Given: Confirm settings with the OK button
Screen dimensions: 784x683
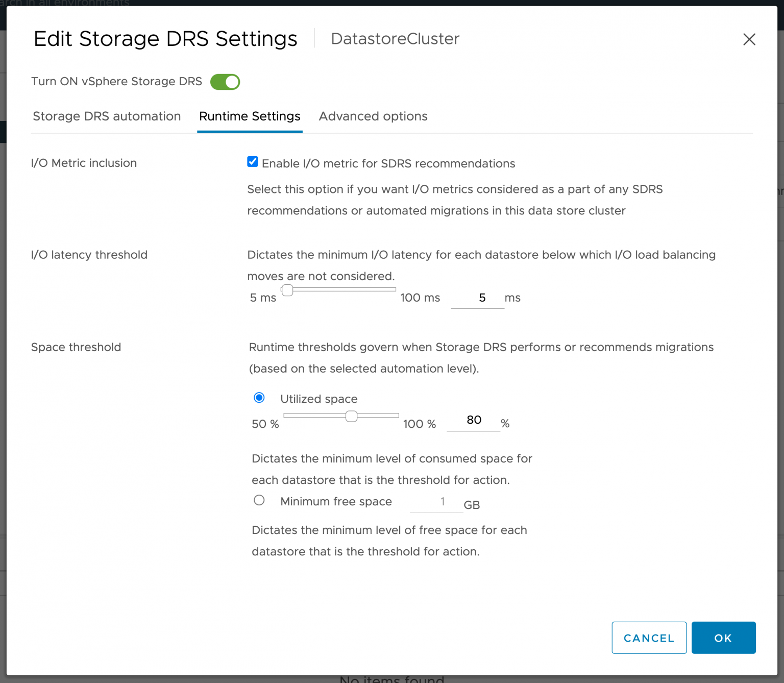Looking at the screenshot, I should tap(723, 638).
